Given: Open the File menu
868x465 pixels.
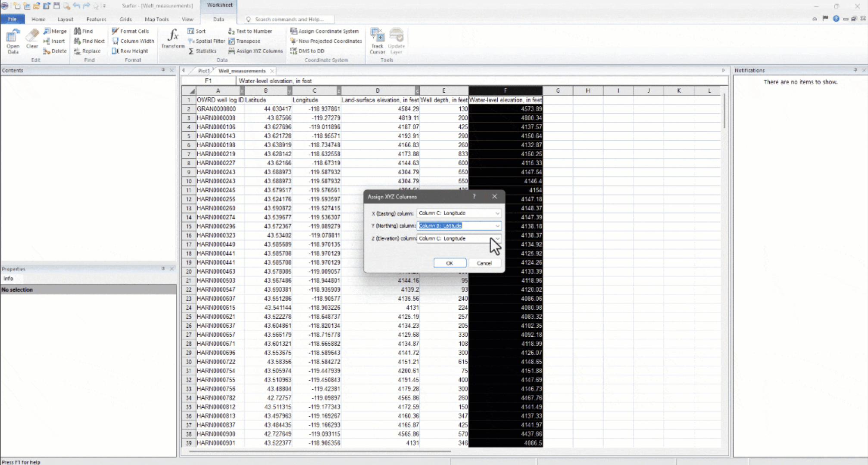Looking at the screenshot, I should (12, 19).
